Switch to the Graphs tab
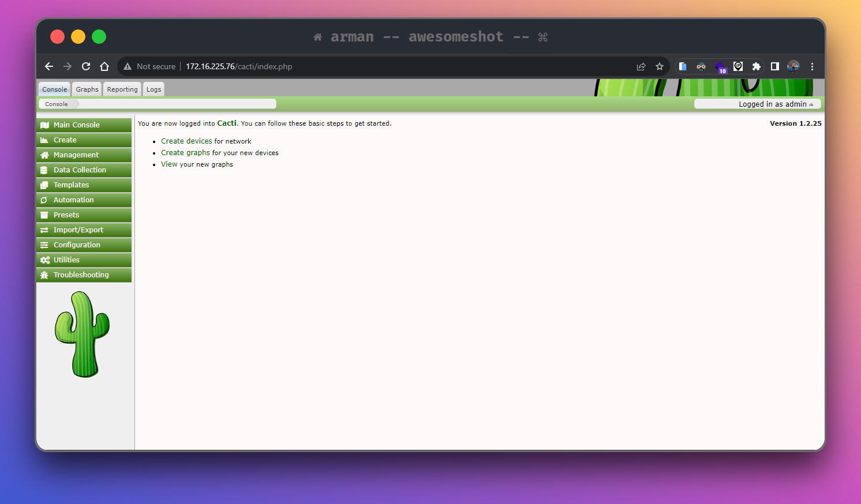This screenshot has width=861, height=504. coord(87,89)
